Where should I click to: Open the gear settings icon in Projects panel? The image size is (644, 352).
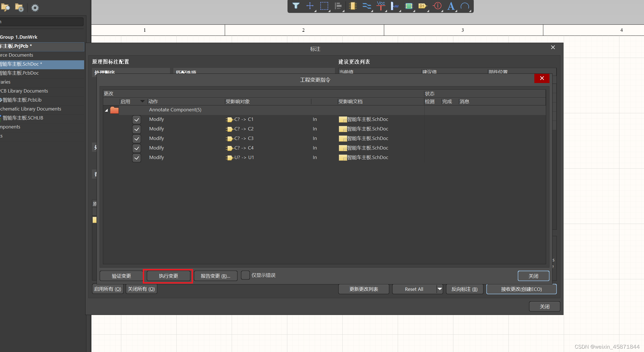[35, 8]
